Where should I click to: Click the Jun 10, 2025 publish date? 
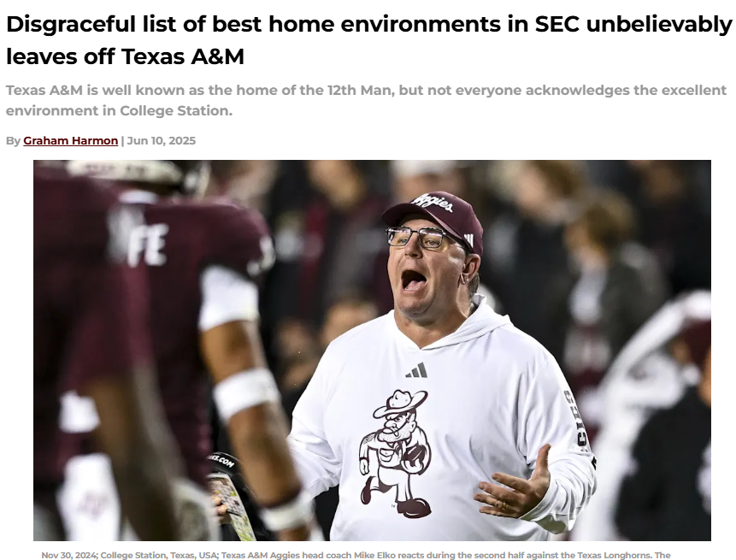pos(161,140)
